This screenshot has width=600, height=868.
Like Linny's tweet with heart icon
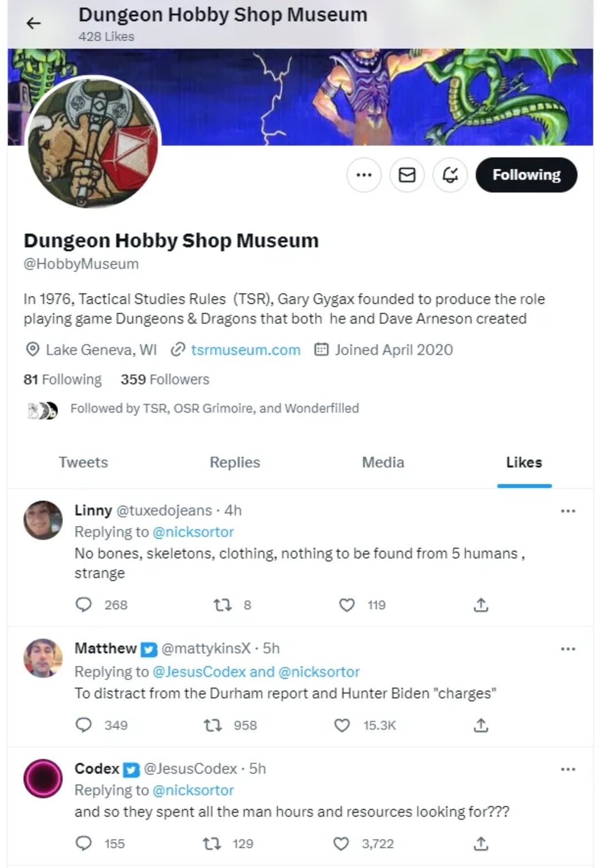click(x=347, y=605)
